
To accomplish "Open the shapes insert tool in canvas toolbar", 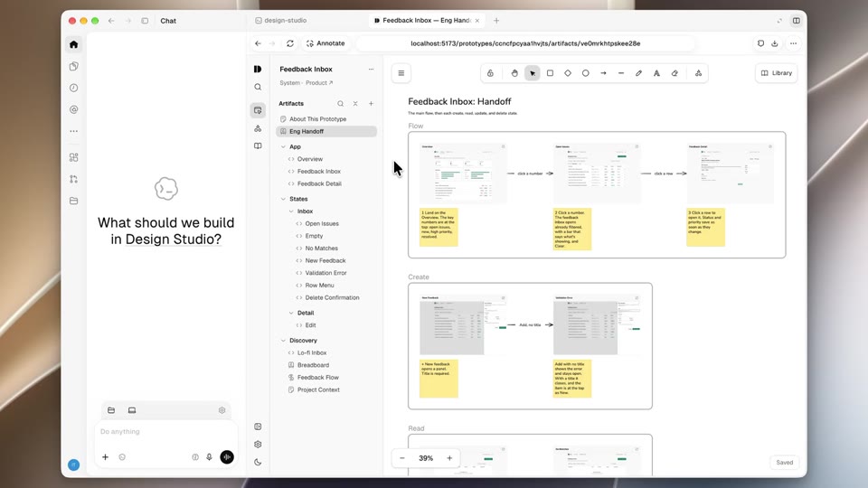I will tap(698, 73).
